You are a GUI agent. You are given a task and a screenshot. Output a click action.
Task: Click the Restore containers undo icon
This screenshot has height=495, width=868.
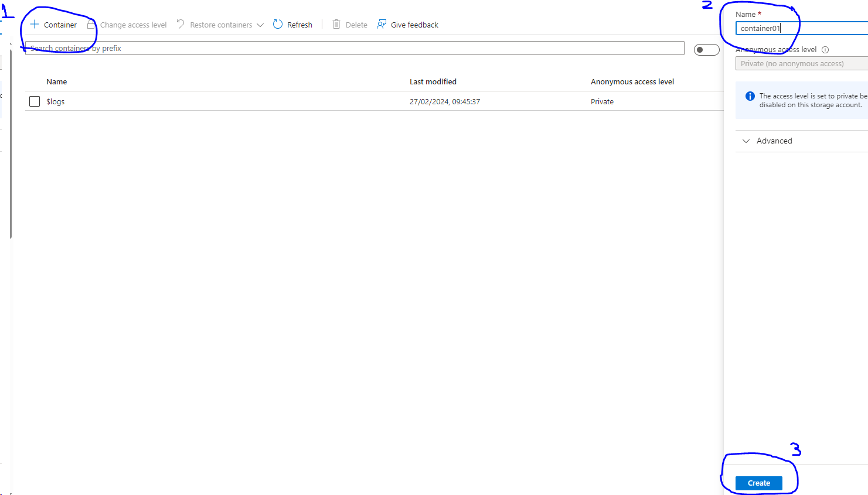pos(181,24)
